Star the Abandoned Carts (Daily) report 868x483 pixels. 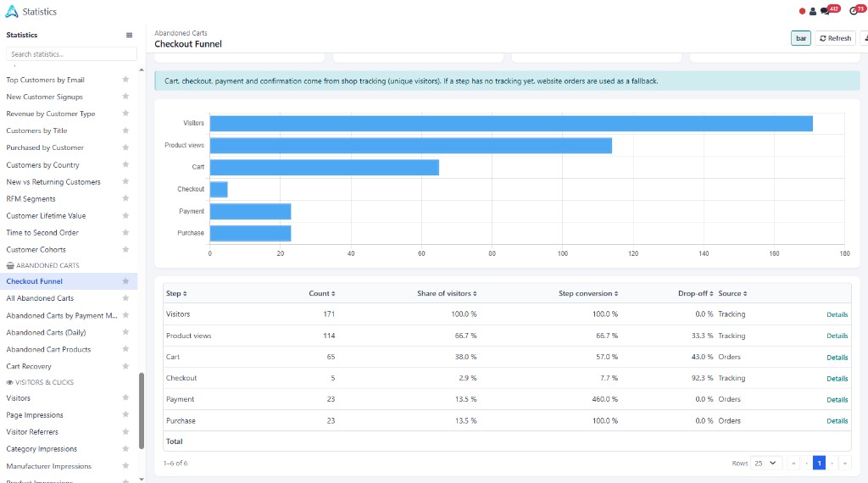(125, 332)
